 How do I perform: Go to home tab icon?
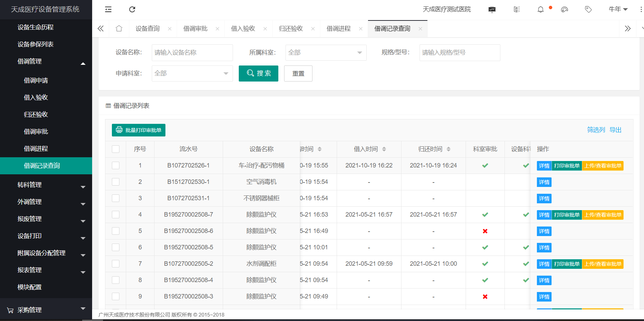pyautogui.click(x=119, y=29)
